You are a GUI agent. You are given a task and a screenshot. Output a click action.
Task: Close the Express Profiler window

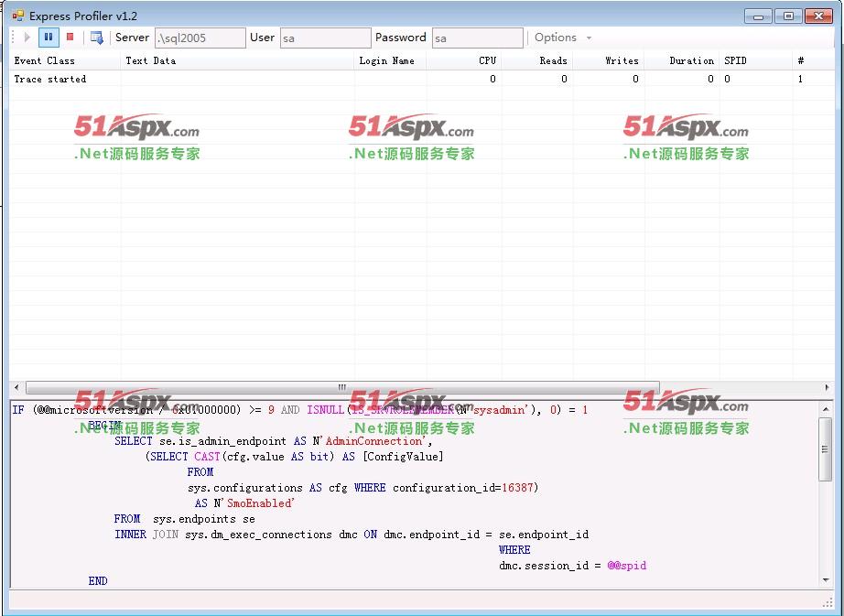coord(818,16)
